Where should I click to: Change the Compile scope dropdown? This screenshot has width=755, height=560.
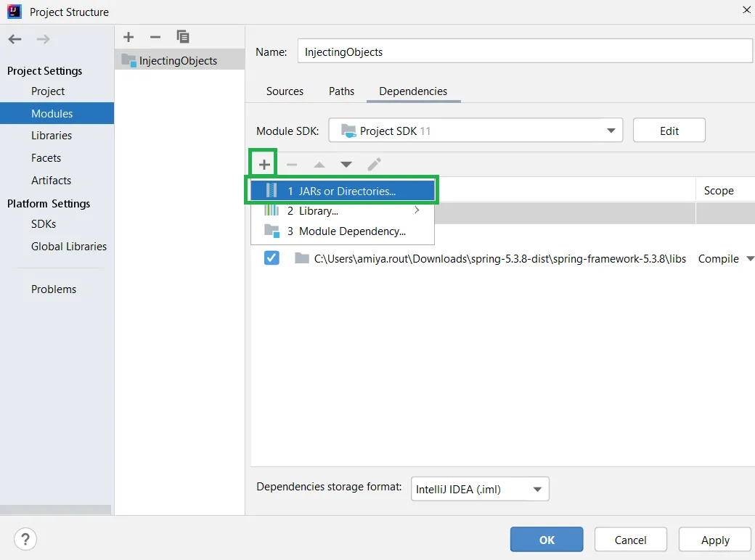click(726, 259)
